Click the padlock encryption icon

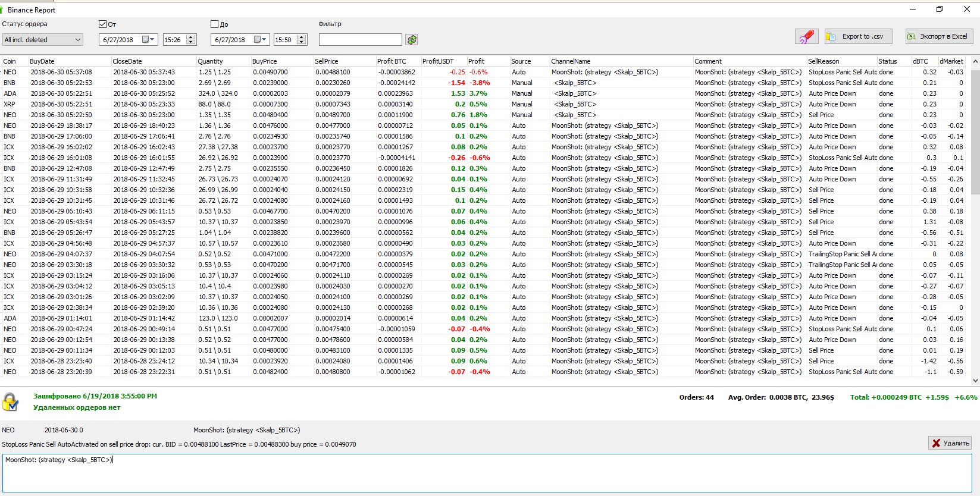pos(11,403)
